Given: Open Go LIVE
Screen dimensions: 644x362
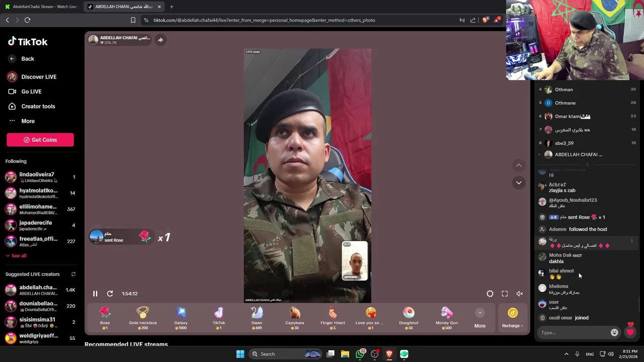Looking at the screenshot, I should (x=25, y=92).
